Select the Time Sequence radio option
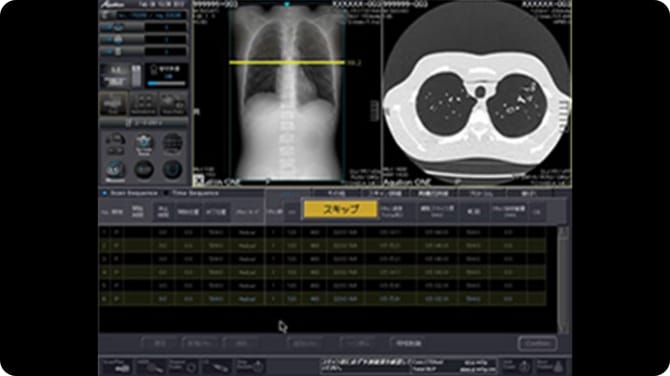 pyautogui.click(x=167, y=193)
